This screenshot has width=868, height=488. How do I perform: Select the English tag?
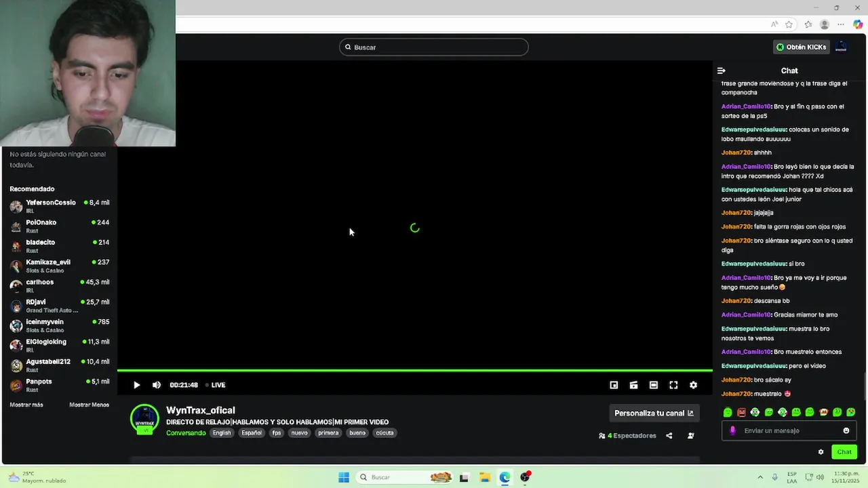(x=222, y=433)
